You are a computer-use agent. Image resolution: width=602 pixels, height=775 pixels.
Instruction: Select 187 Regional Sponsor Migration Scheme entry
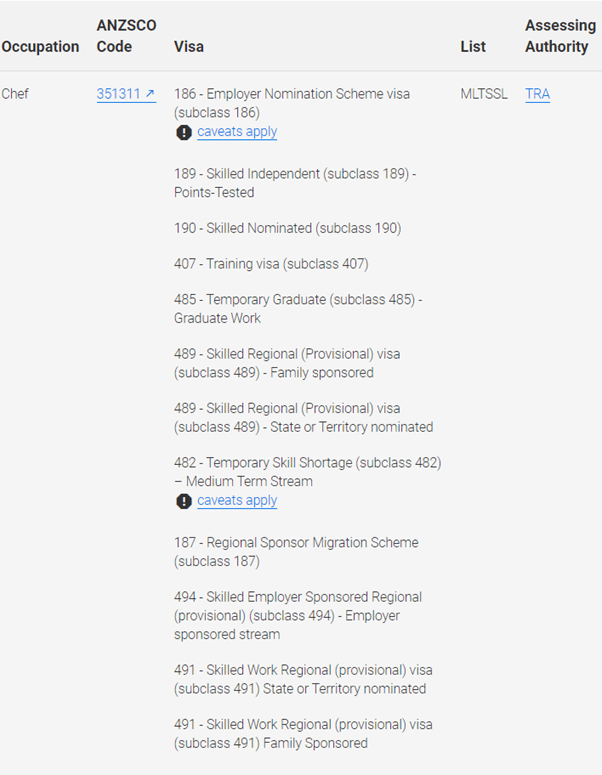[x=296, y=552]
